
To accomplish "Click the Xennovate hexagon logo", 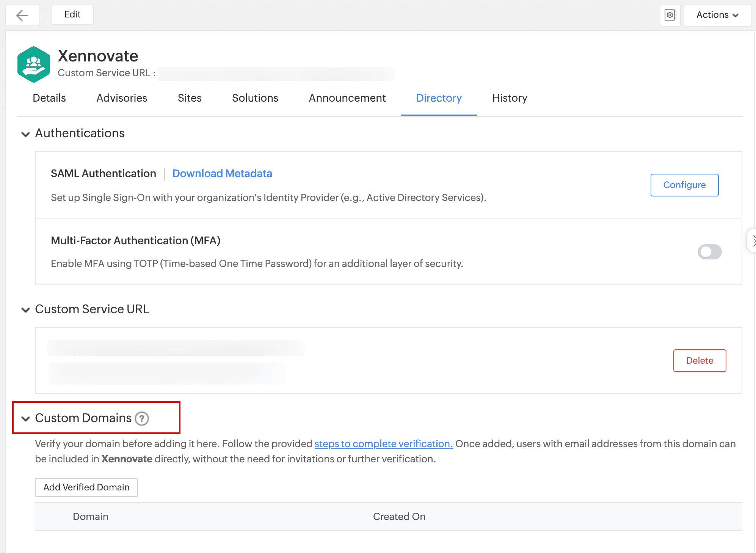I will click(x=33, y=64).
